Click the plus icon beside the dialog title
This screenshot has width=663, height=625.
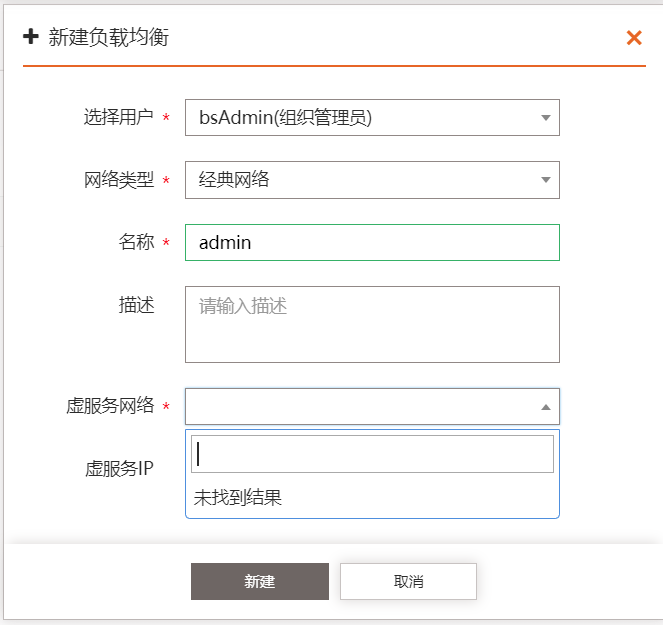tap(31, 37)
